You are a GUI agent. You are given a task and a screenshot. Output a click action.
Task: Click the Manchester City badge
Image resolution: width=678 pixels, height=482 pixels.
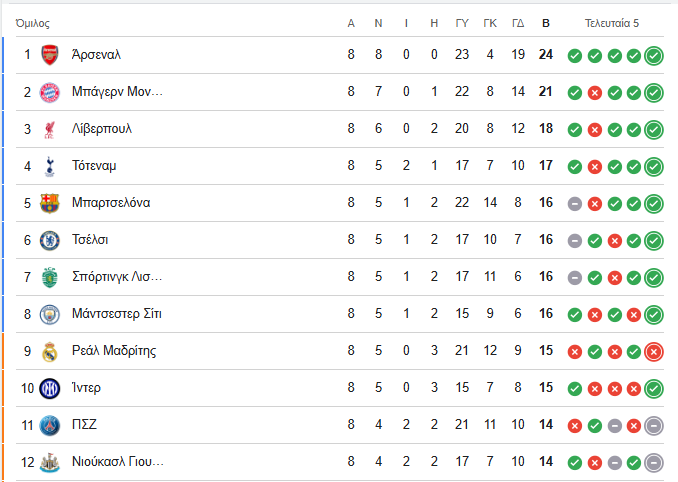tap(50, 314)
